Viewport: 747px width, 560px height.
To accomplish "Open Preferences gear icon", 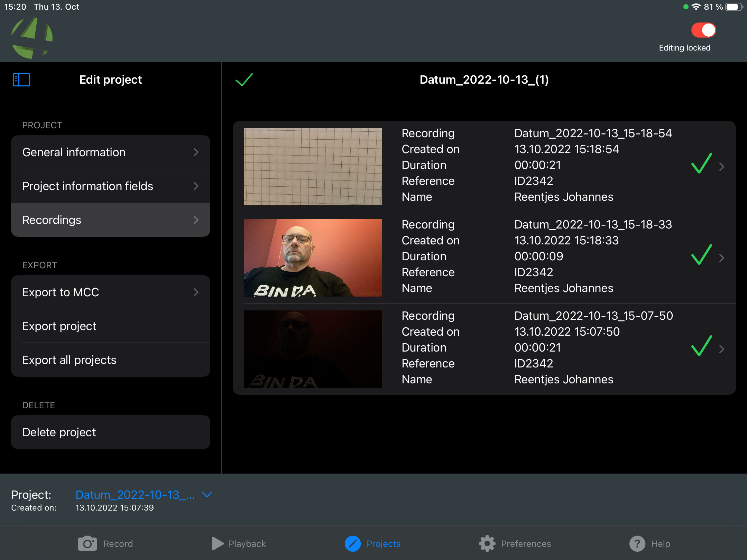I will [x=487, y=543].
